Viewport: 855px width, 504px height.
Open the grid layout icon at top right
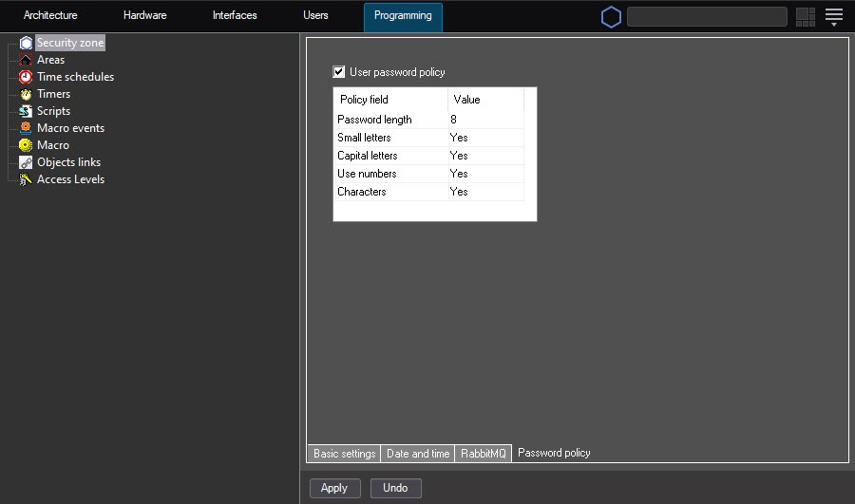(806, 17)
